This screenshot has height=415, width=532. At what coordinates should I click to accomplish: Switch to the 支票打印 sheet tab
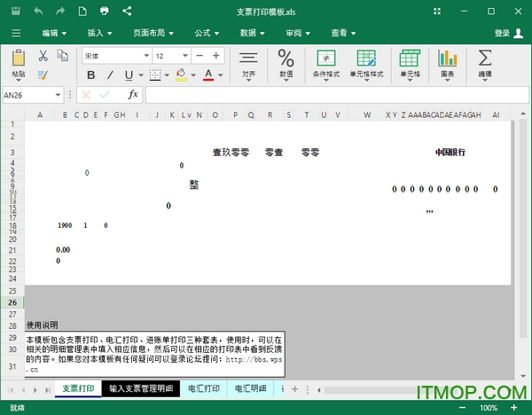[x=78, y=388]
